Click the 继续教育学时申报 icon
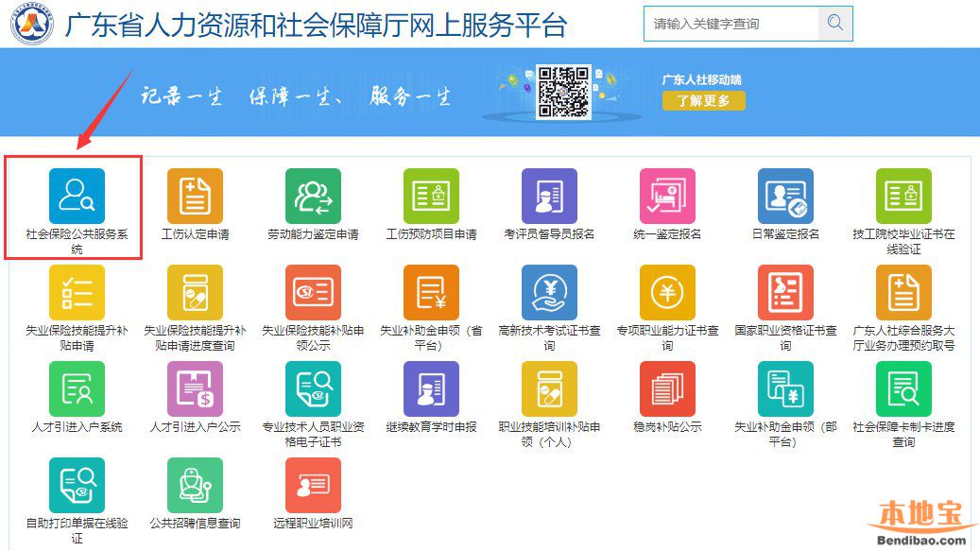 click(x=431, y=389)
